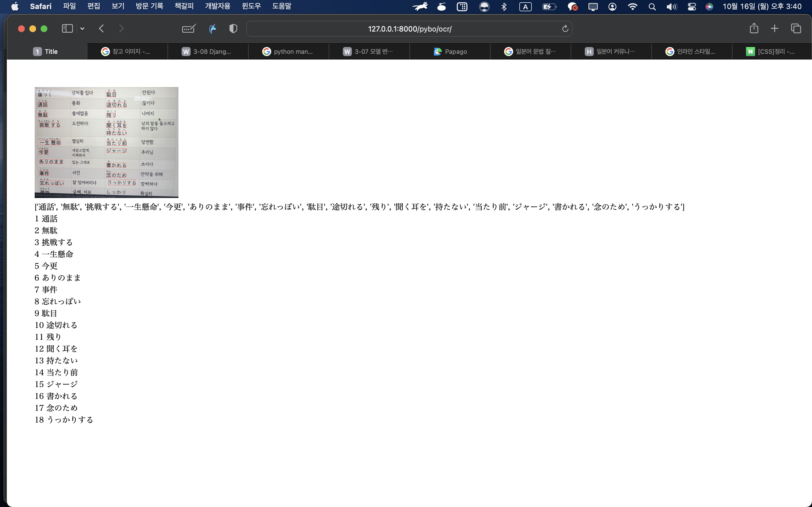Open the privacy shield report icon
This screenshot has width=812, height=507.
coord(233,28)
